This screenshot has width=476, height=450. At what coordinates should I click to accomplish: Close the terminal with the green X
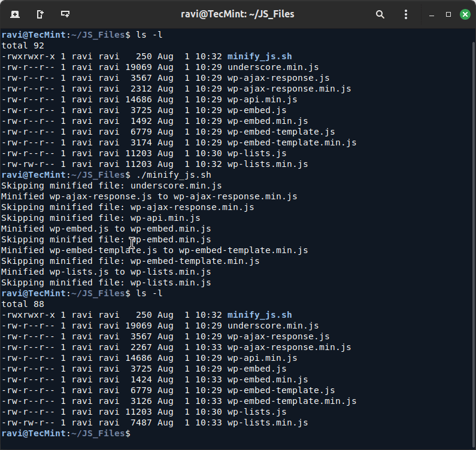pos(465,14)
